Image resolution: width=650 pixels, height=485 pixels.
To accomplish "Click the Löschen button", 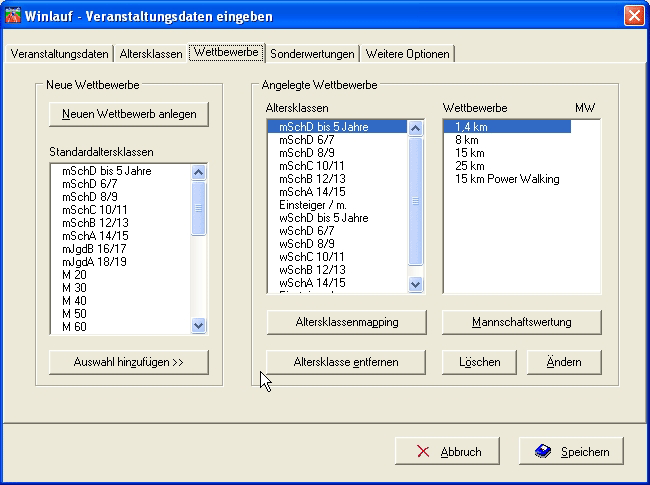I will [x=479, y=361].
